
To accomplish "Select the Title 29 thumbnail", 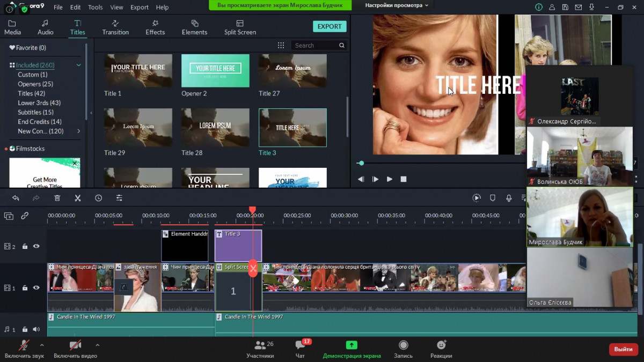I will [x=138, y=127].
